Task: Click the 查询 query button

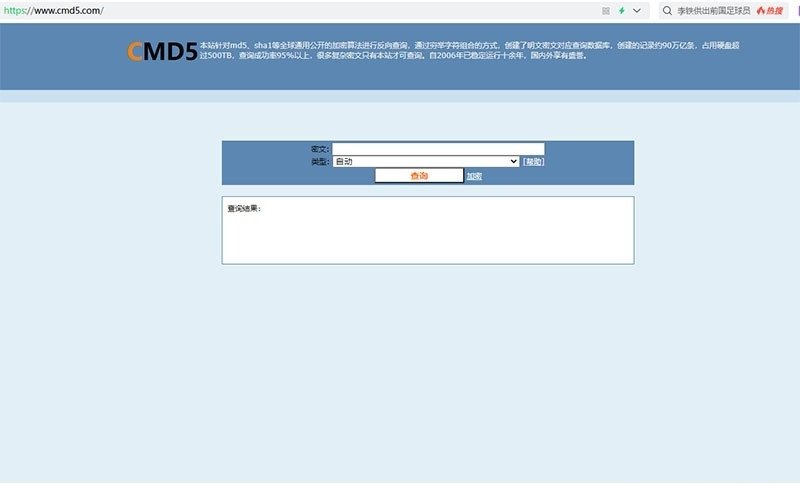Action: tap(419, 175)
